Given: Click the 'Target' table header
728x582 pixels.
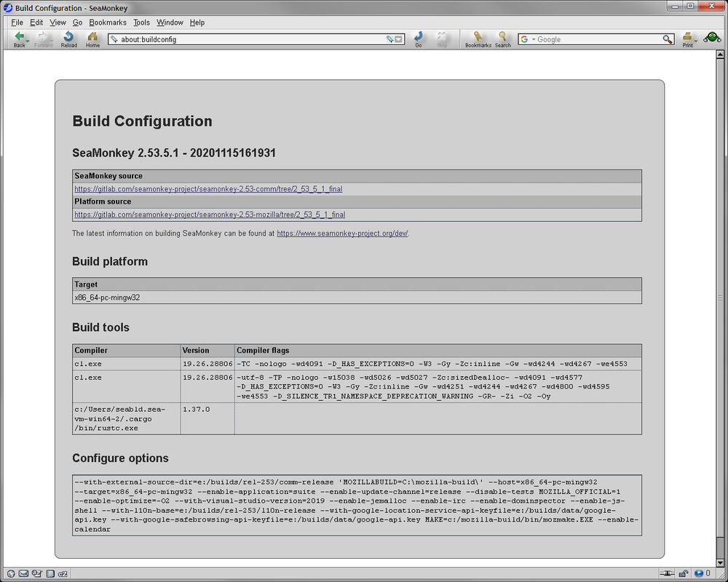Looking at the screenshot, I should 357,284.
